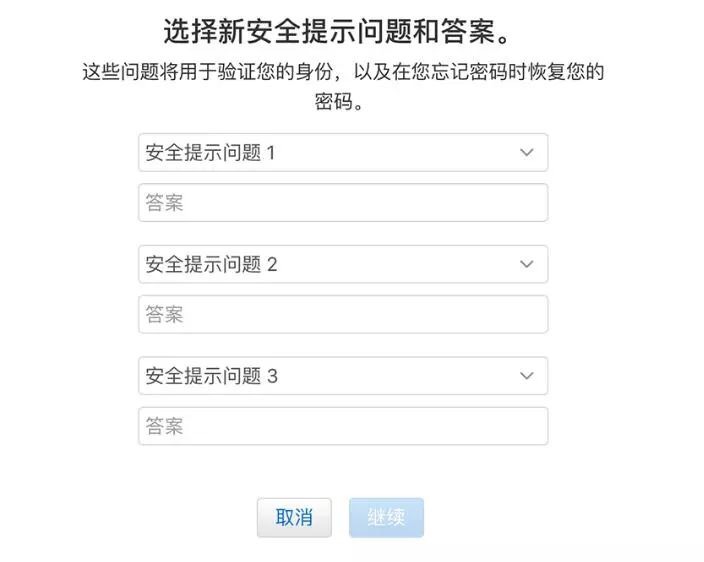Click the 答案 placeholder below 安全提示问题 1

pyautogui.click(x=165, y=203)
